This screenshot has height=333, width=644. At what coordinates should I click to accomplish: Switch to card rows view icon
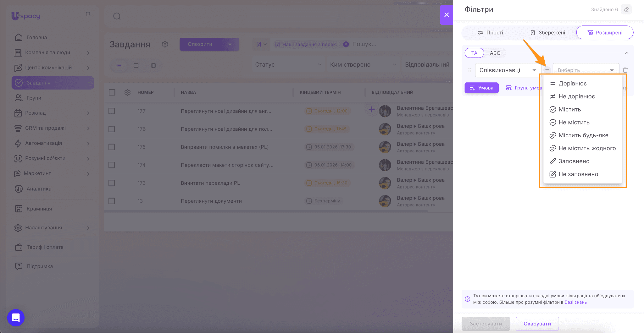(x=136, y=65)
